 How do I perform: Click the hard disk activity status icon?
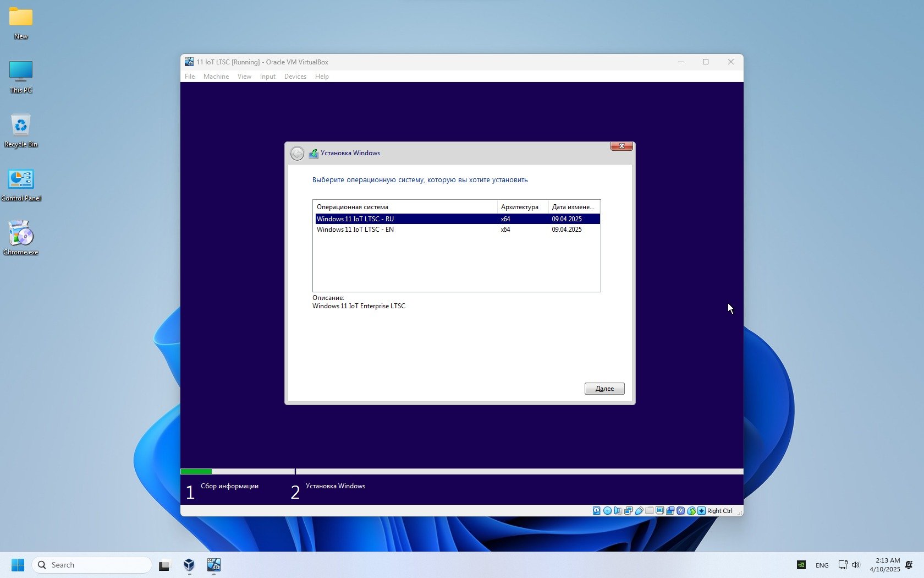tap(597, 511)
